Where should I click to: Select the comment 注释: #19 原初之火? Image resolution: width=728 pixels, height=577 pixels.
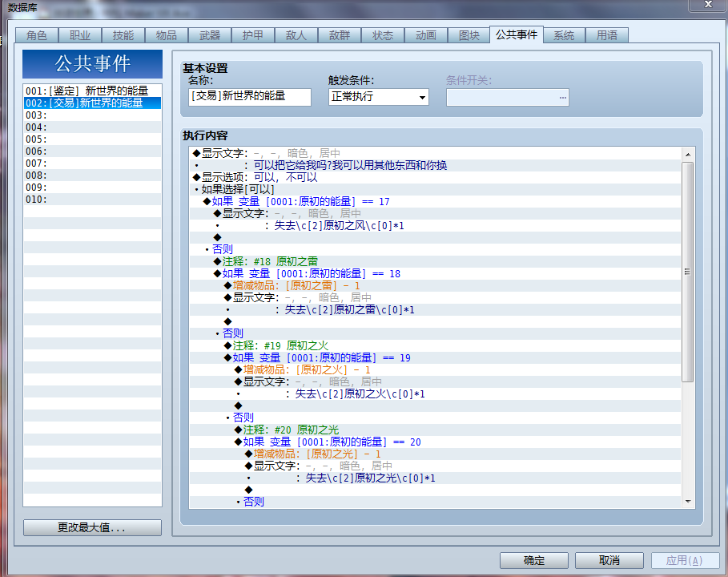coord(435,345)
